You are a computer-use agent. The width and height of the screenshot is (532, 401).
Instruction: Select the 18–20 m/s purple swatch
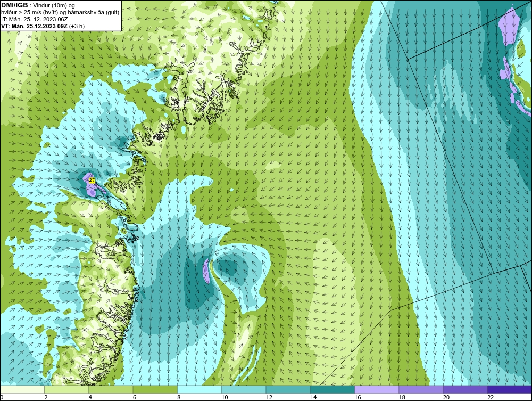421,389
